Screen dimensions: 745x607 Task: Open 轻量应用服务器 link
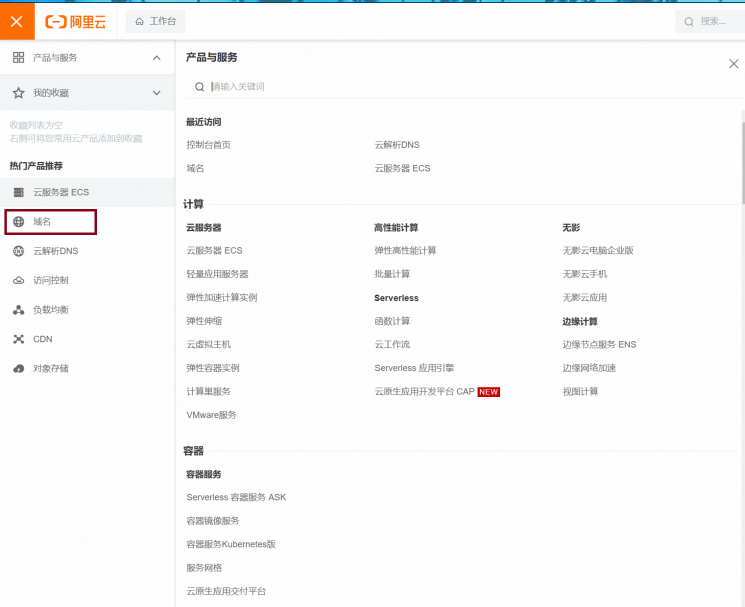point(218,274)
